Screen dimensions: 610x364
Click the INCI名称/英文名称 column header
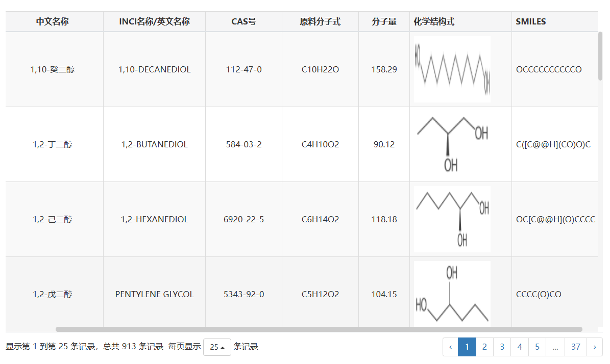pyautogui.click(x=155, y=22)
